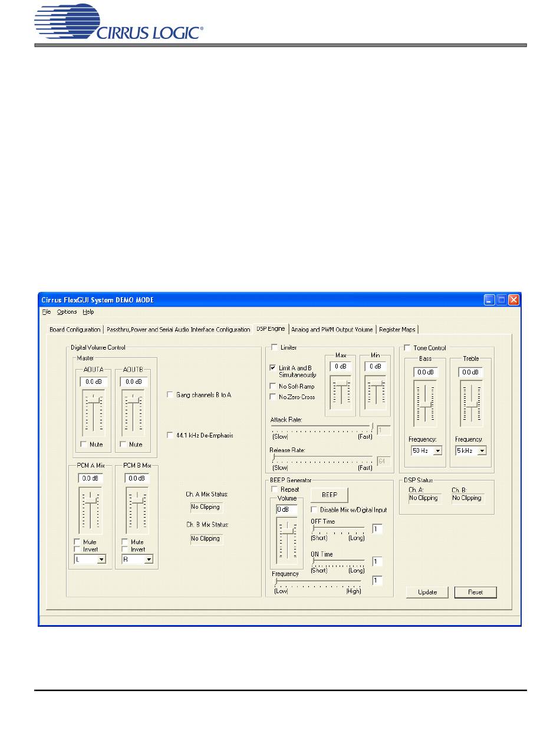Screen dimensions: 560x737
Task: Enable the Tone Control checkbox
Action: pyautogui.click(x=407, y=348)
